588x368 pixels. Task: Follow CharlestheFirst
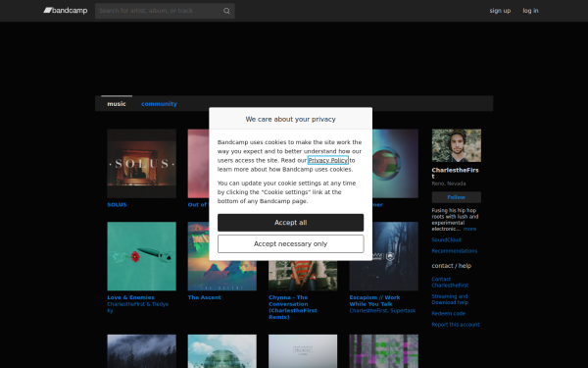click(457, 197)
